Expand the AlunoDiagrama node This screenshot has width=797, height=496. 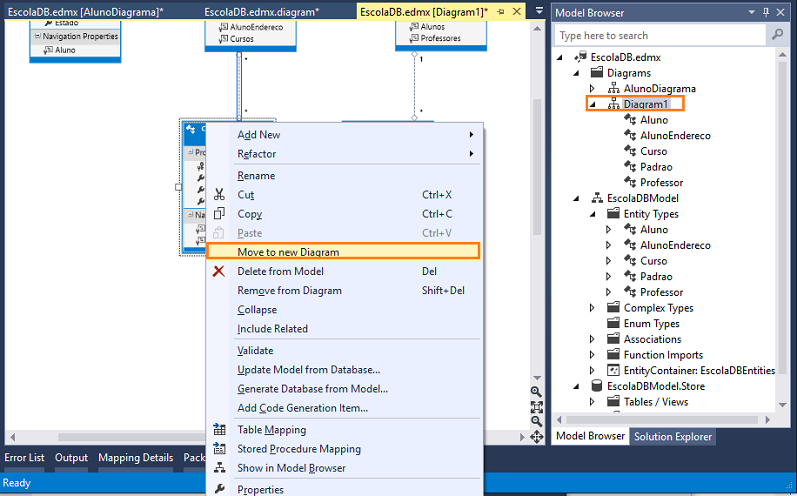click(592, 88)
